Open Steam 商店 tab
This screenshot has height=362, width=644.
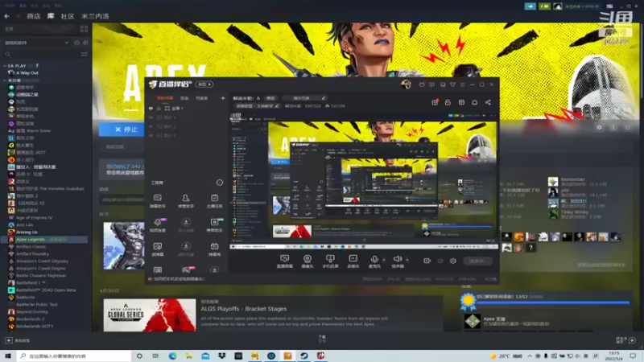tap(34, 16)
